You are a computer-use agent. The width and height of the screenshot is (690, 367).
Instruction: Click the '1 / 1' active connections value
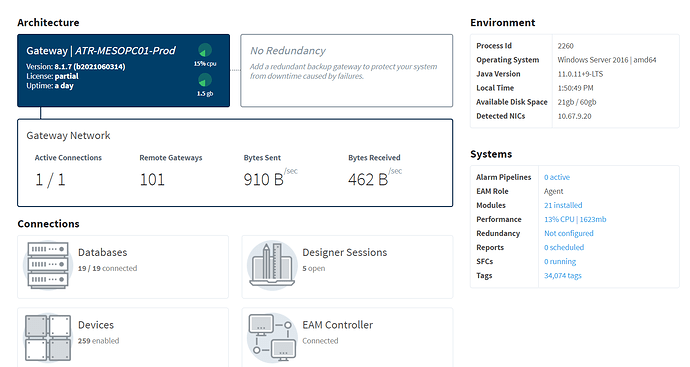50,180
